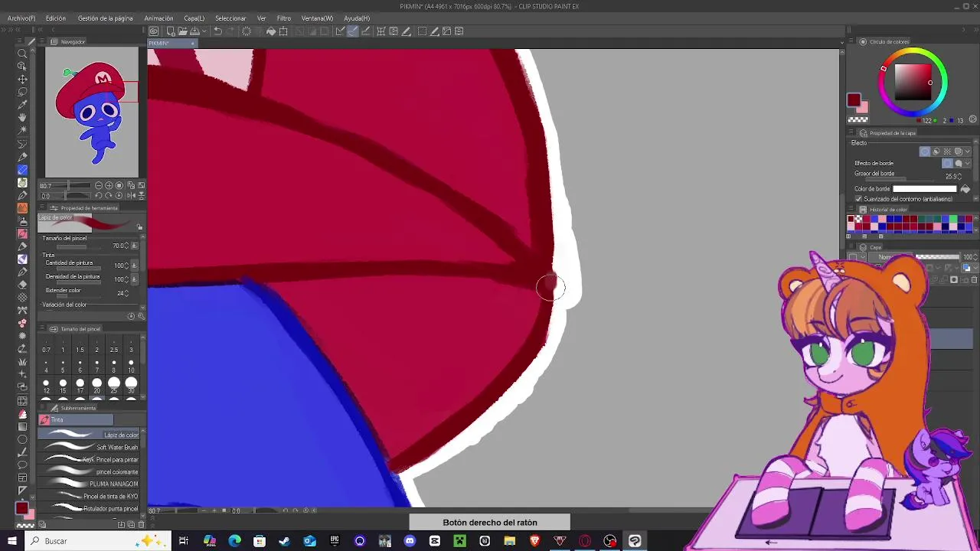Open the Seleccionar menu
The image size is (980, 551).
[230, 18]
